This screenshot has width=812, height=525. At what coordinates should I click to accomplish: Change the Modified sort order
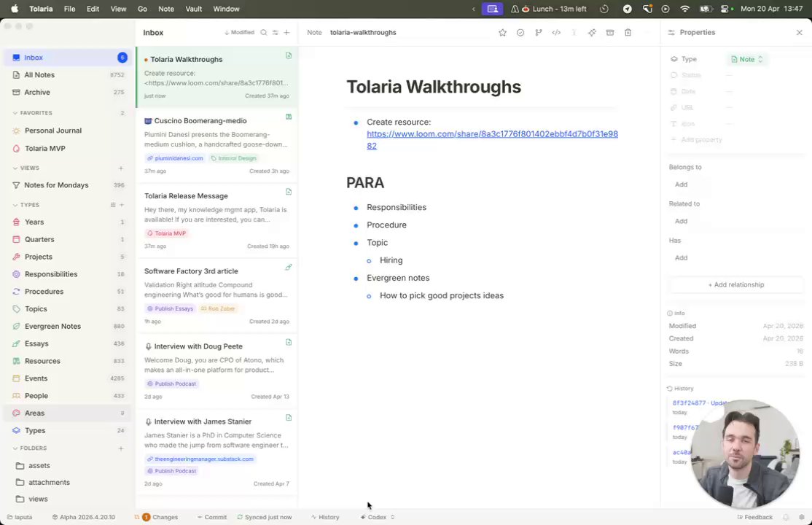(x=239, y=33)
